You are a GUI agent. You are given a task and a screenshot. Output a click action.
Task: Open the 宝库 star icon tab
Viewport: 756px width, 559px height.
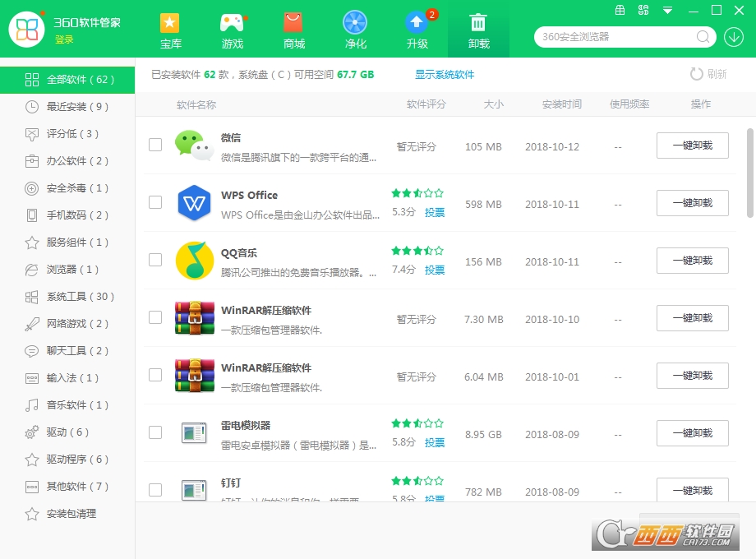point(170,30)
